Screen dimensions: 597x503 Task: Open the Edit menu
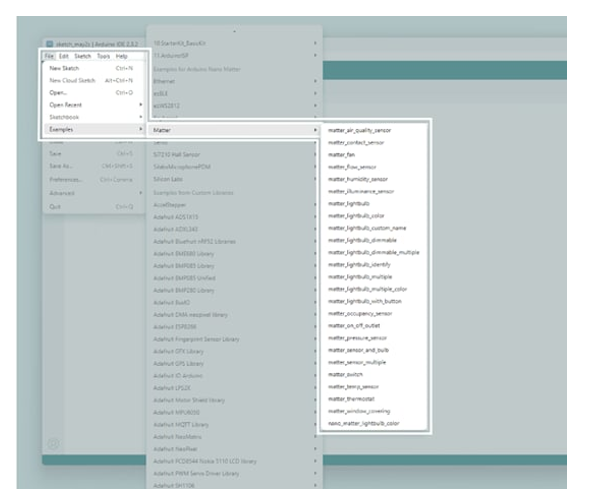[64, 56]
